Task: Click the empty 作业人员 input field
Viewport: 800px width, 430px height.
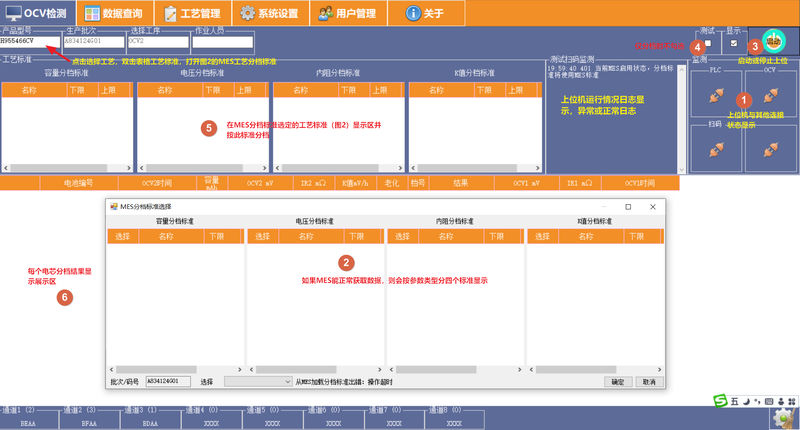Action: click(222, 42)
